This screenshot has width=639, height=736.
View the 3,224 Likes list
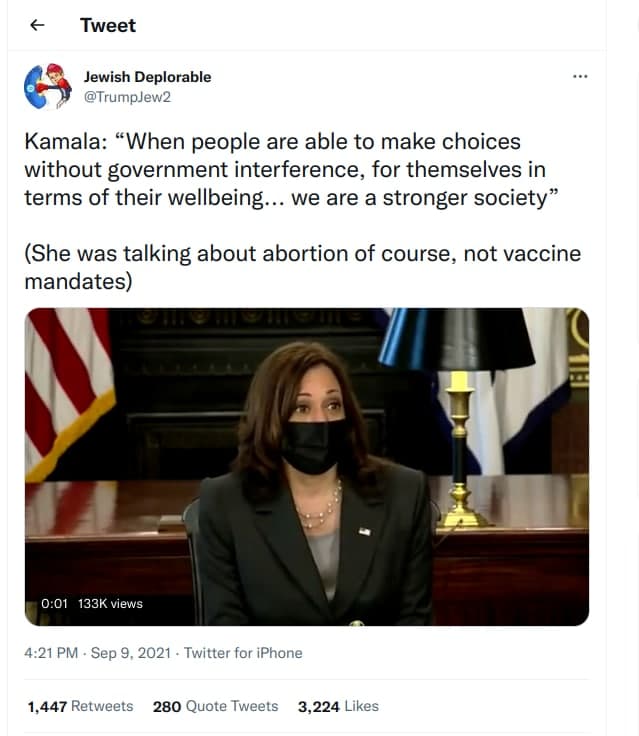[x=338, y=706]
